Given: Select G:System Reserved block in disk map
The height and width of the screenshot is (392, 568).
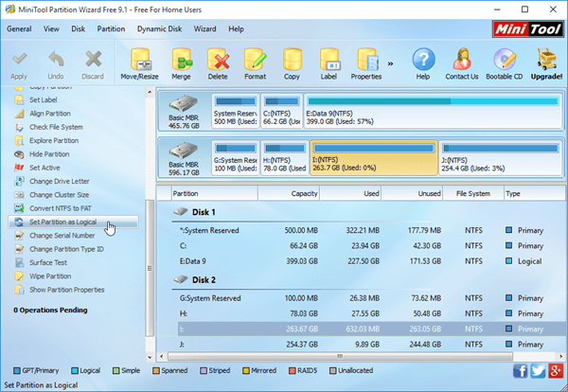Looking at the screenshot, I should click(x=236, y=158).
